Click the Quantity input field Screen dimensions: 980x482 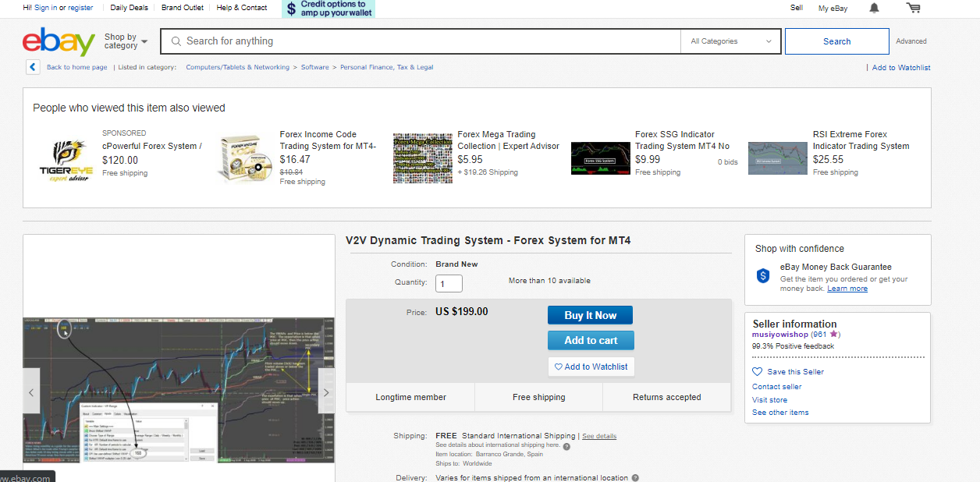[449, 284]
